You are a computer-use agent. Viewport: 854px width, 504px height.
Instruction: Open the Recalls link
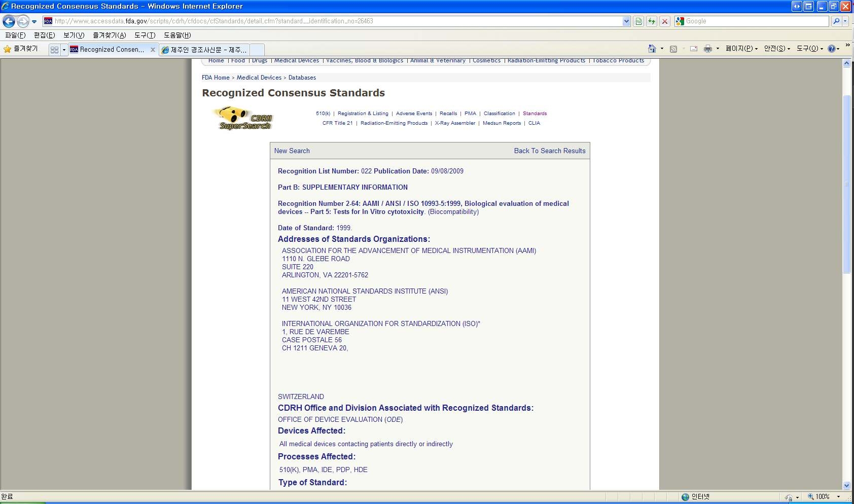point(448,114)
